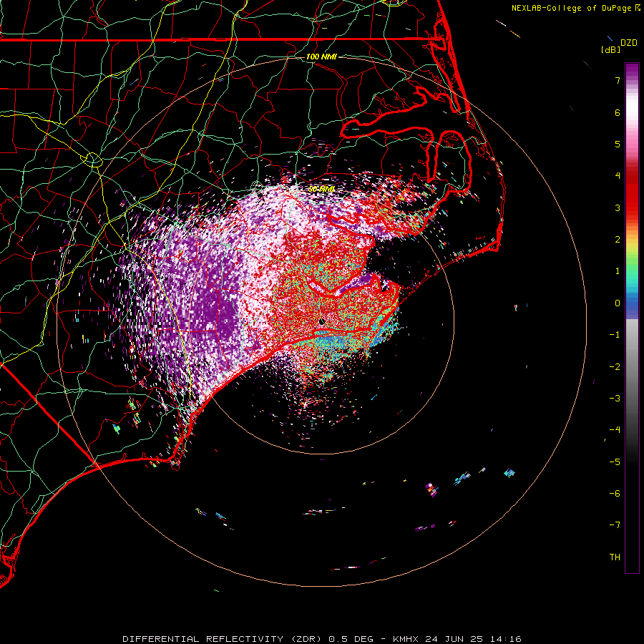The height and width of the screenshot is (644, 644).
Task: Click the -2 dB colorbar label
Action: [615, 367]
